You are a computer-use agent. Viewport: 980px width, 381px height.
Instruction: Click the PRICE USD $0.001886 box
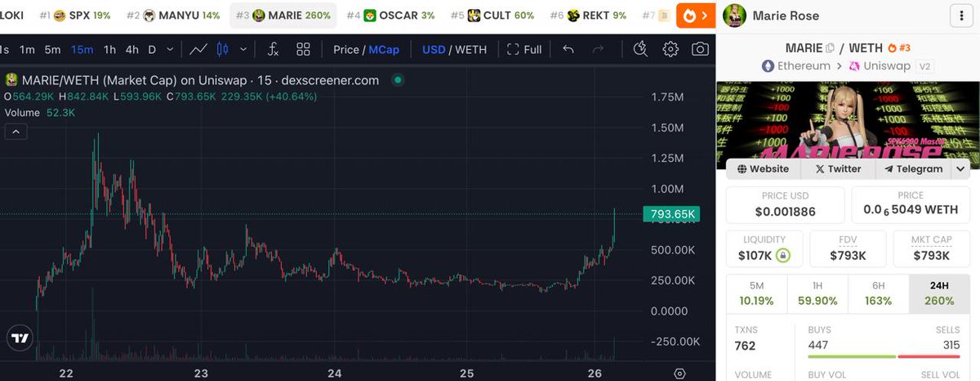(x=786, y=205)
